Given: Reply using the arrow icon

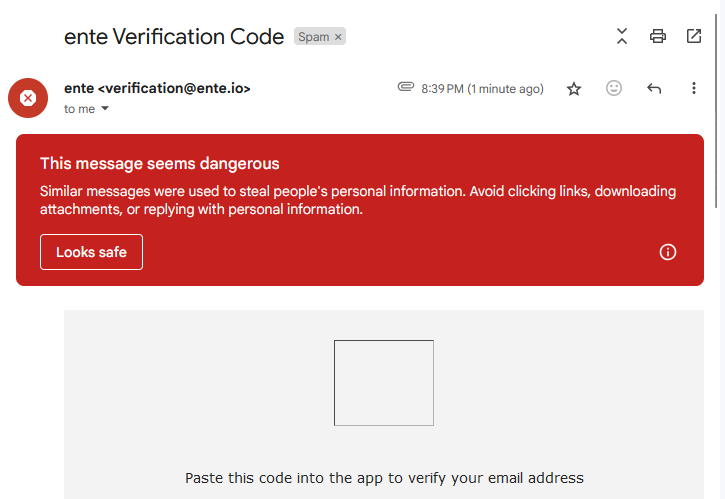Looking at the screenshot, I should coord(654,89).
